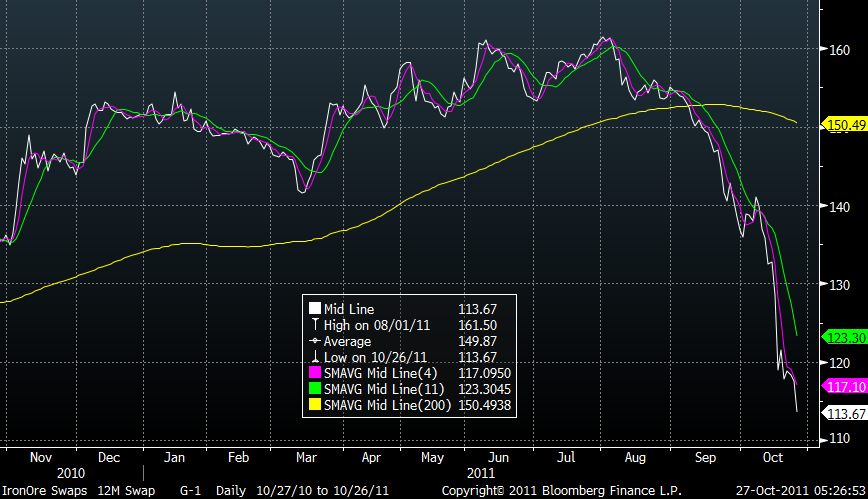Click the 160 value on the price axis
868x499 pixels.
[x=839, y=50]
